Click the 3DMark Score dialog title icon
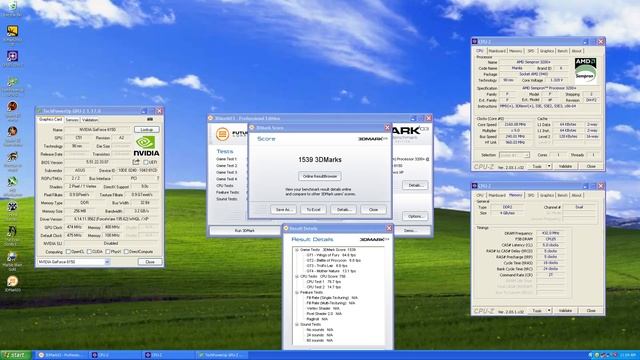The width and height of the screenshot is (640, 360). click(252, 128)
